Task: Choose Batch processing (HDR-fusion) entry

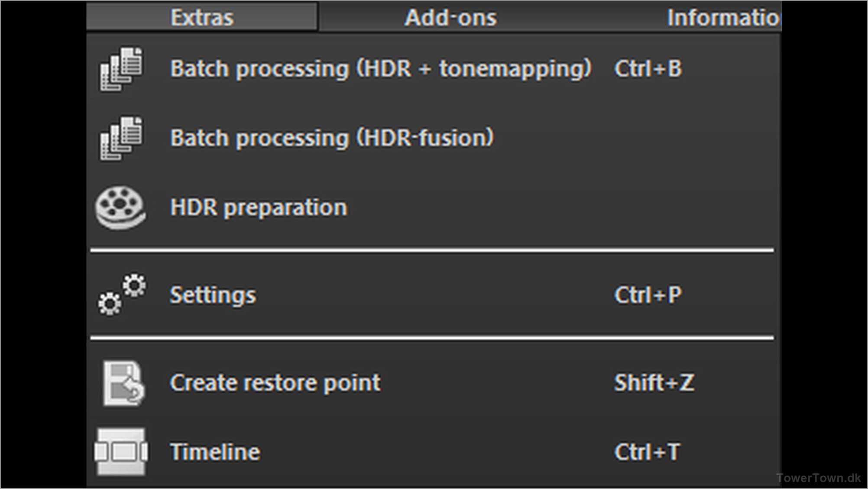Action: [332, 138]
